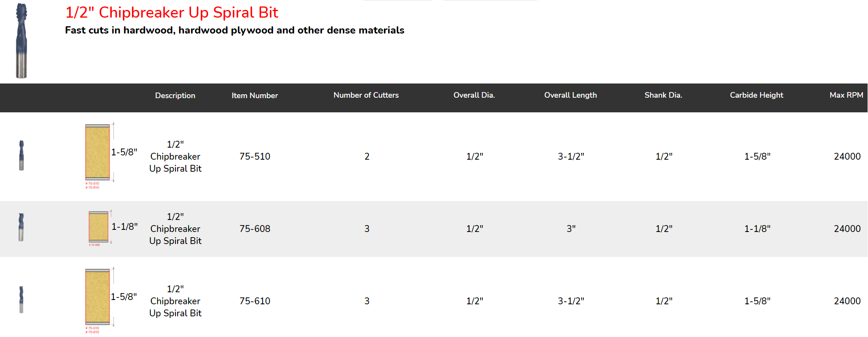Image resolution: width=868 pixels, height=337 pixels.
Task: Click the Description column header
Action: point(175,96)
